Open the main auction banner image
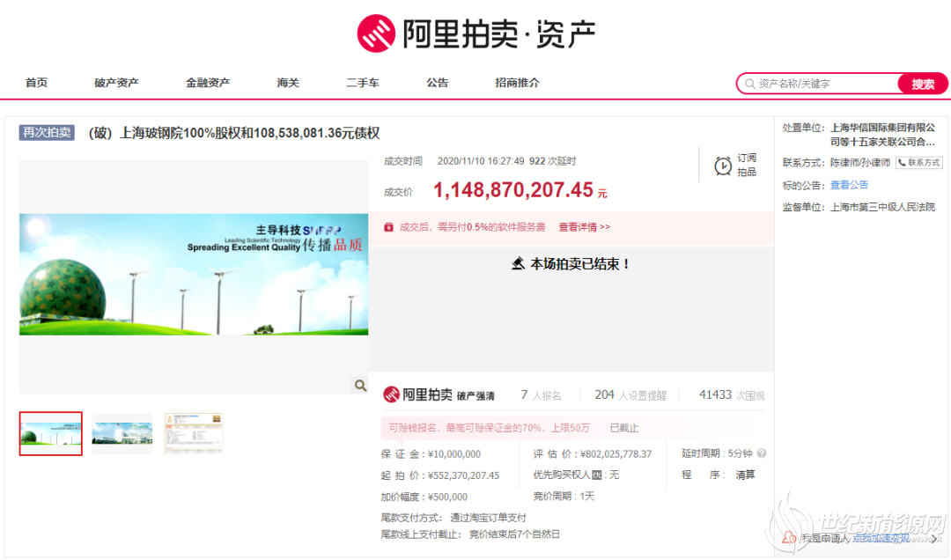The height and width of the screenshot is (560, 951). [194, 274]
